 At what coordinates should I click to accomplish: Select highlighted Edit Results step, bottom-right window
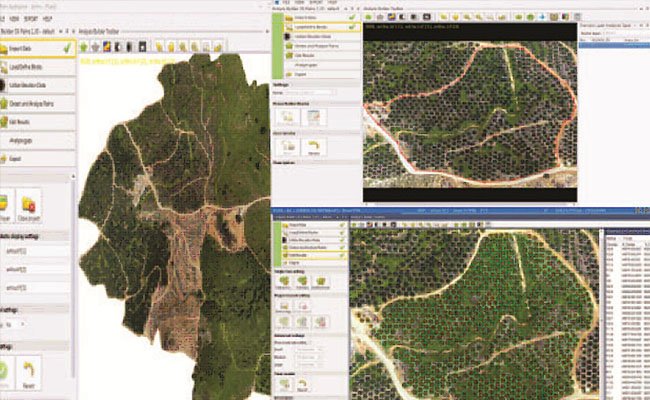(314, 255)
